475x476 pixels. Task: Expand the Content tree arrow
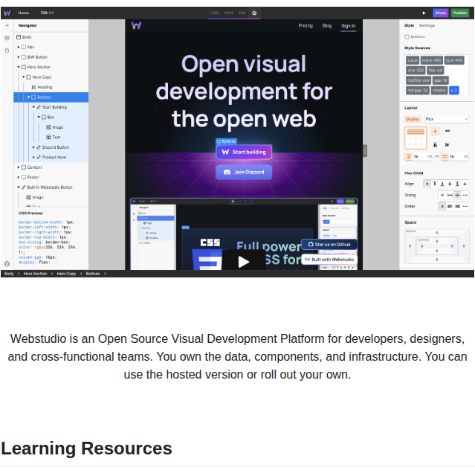pyautogui.click(x=19, y=167)
